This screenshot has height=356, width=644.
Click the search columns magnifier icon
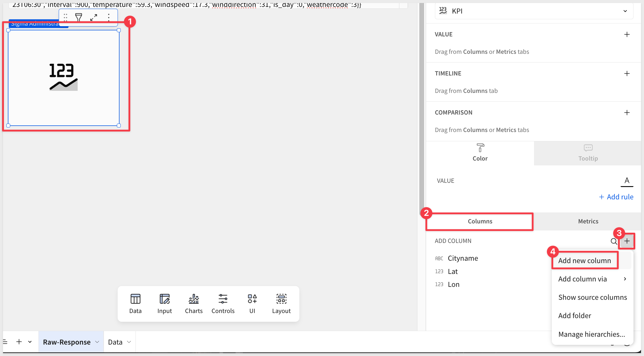tap(614, 241)
